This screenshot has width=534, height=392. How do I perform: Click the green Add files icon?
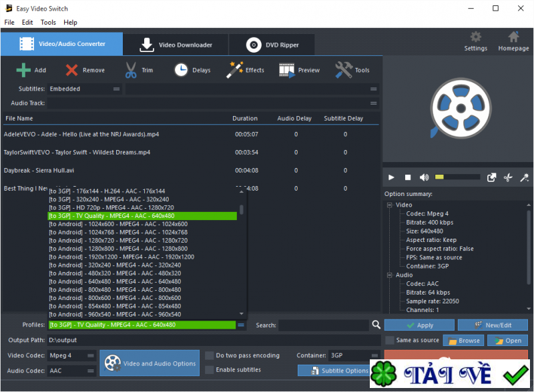(23, 70)
